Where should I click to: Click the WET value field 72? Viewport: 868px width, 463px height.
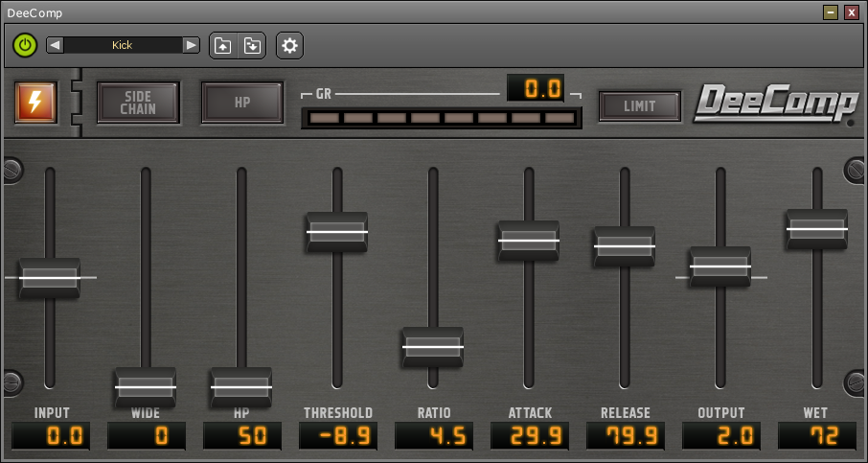click(x=817, y=436)
